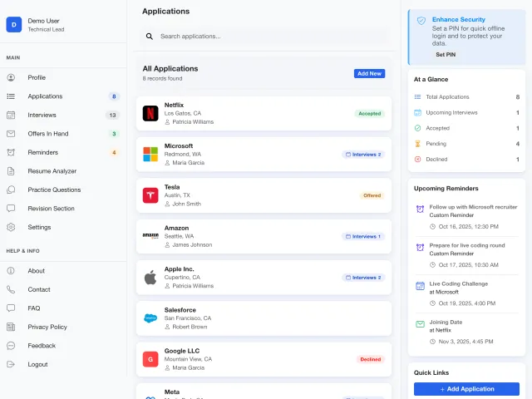The width and height of the screenshot is (532, 399).
Task: Click the Interviews count badge 13
Action: (x=112, y=115)
